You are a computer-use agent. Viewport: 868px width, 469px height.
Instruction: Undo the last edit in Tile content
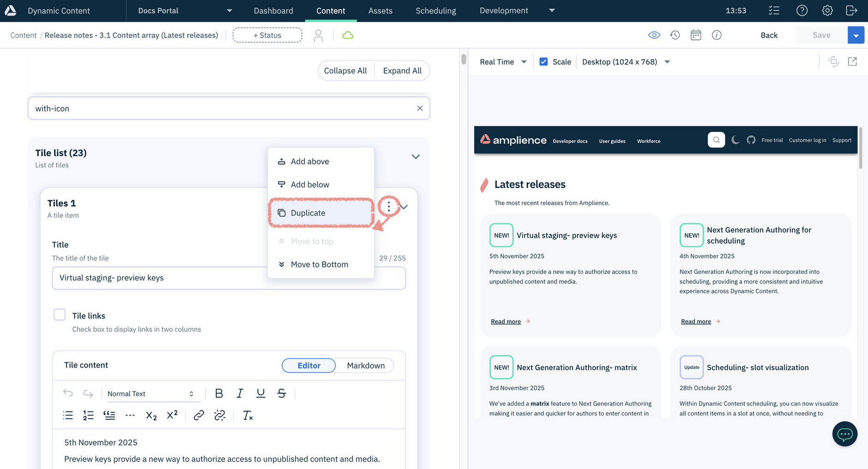pyautogui.click(x=68, y=393)
